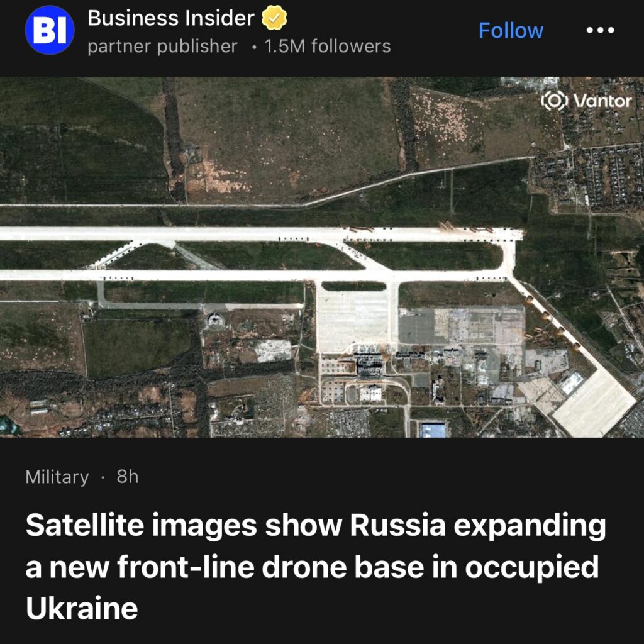Click the Vantor aperture logo icon
Viewport: 644px width, 644px height.
pos(555,101)
